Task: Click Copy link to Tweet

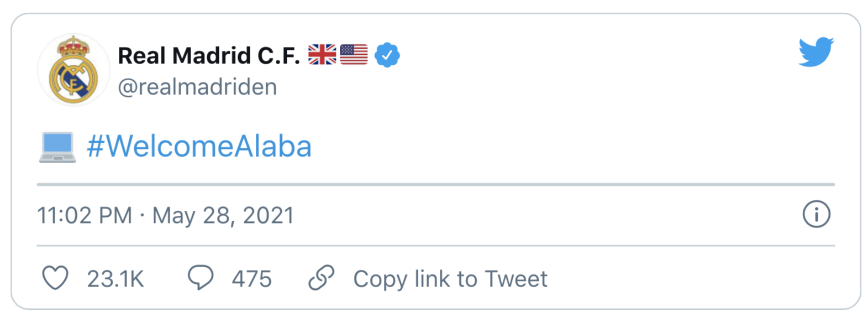Action: [450, 279]
